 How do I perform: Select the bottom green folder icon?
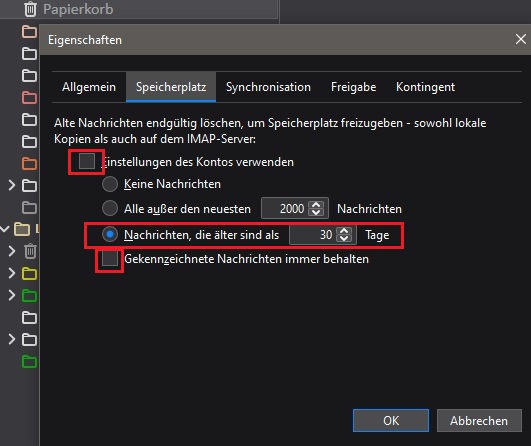(29, 362)
